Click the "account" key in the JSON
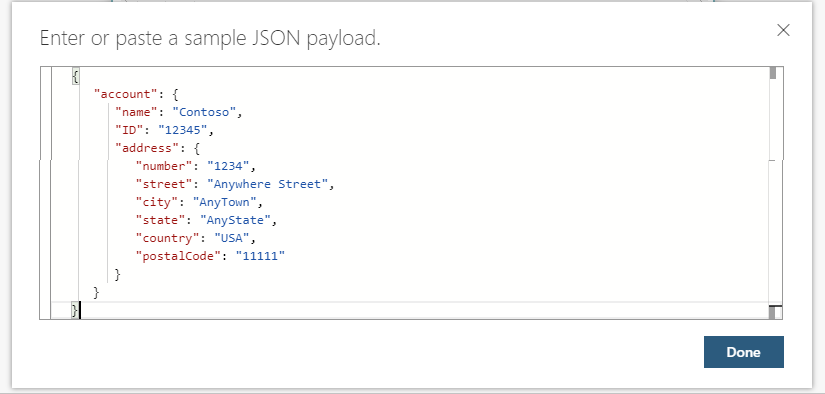The image size is (825, 394). point(125,95)
